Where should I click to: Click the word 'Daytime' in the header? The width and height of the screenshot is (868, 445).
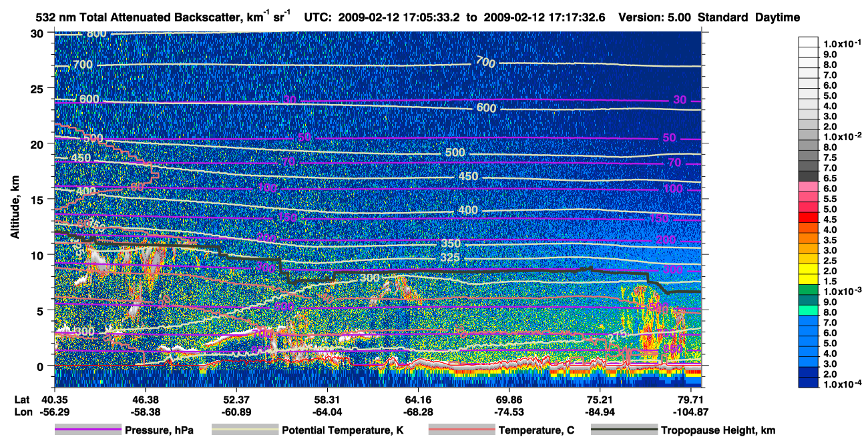777,18
